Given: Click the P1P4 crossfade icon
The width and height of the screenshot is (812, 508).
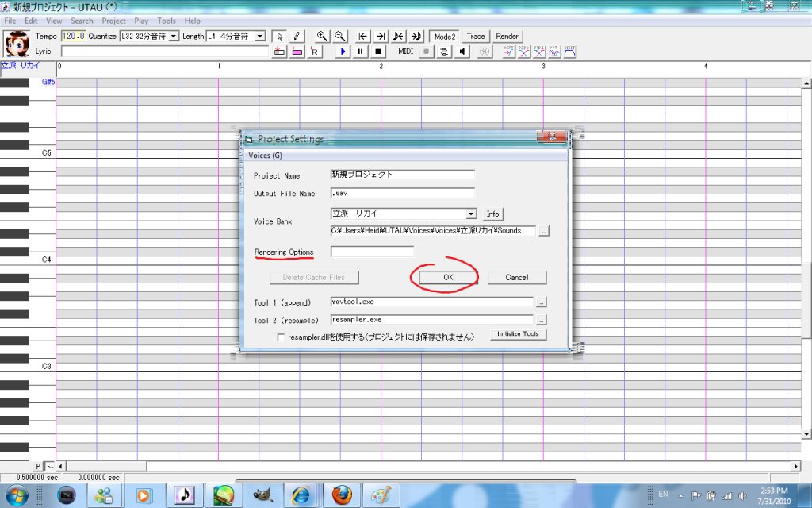Looking at the screenshot, I should click(539, 52).
